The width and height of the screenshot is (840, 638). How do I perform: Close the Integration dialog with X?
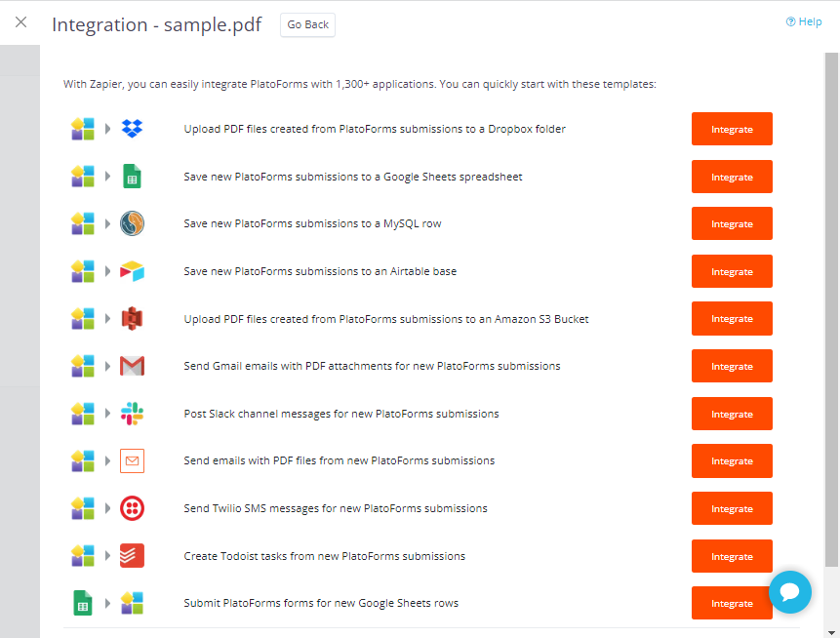coord(21,22)
